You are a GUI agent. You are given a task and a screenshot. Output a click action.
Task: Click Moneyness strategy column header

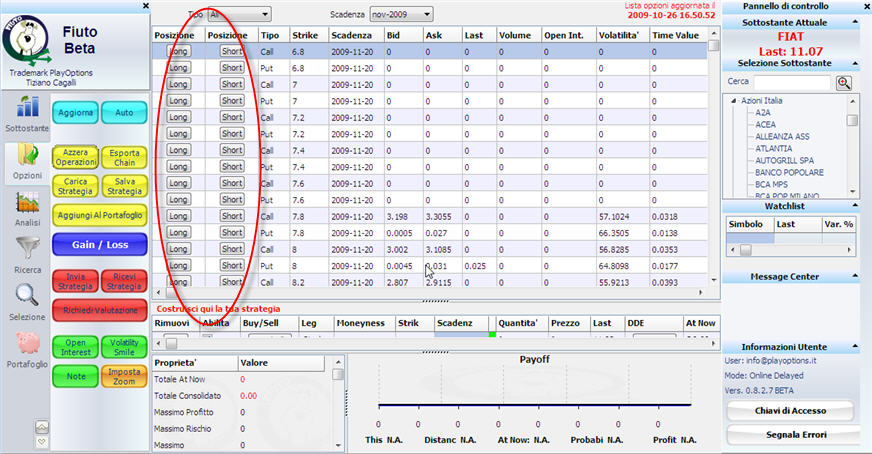[x=363, y=323]
